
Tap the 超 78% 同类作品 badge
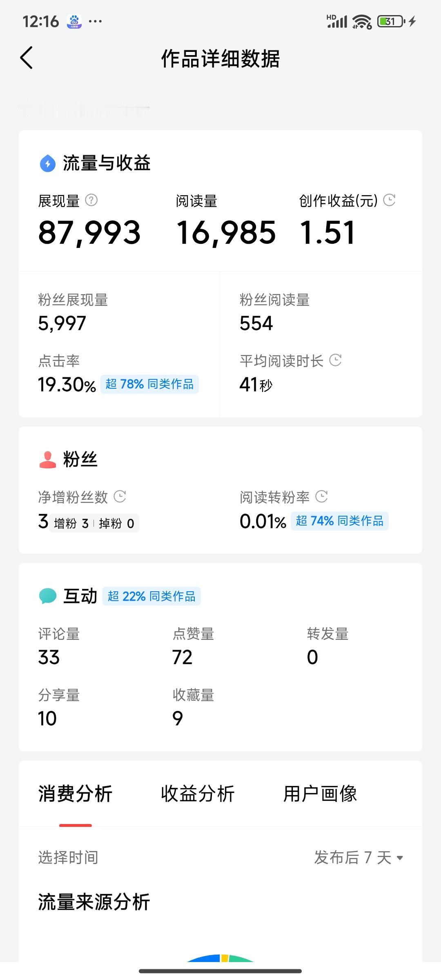149,384
